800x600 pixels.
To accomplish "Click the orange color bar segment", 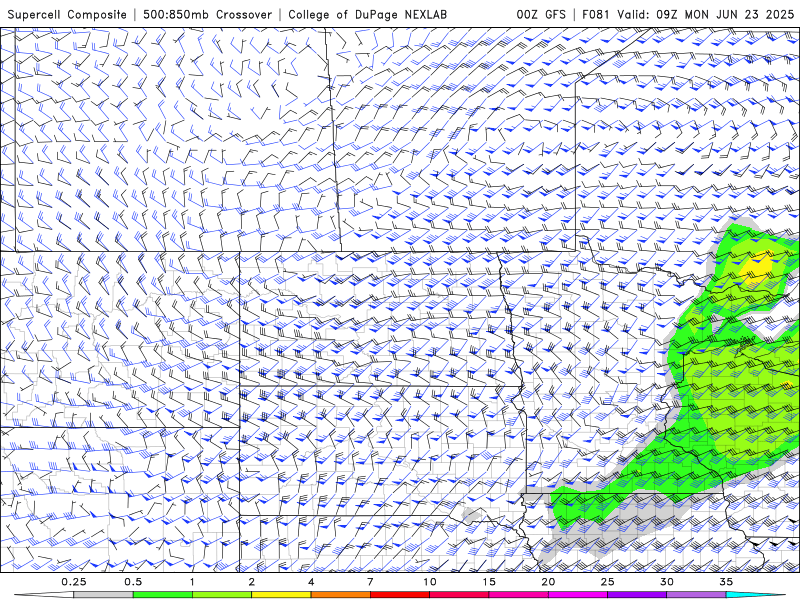I will click(340, 595).
